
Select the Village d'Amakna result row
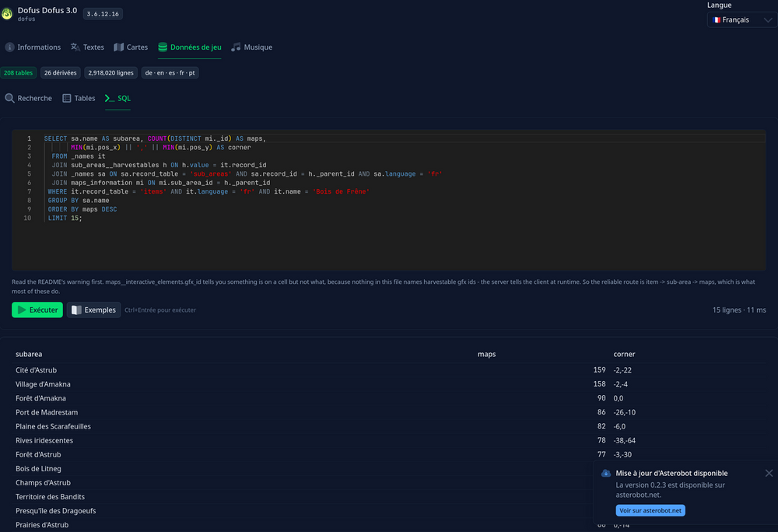point(388,384)
